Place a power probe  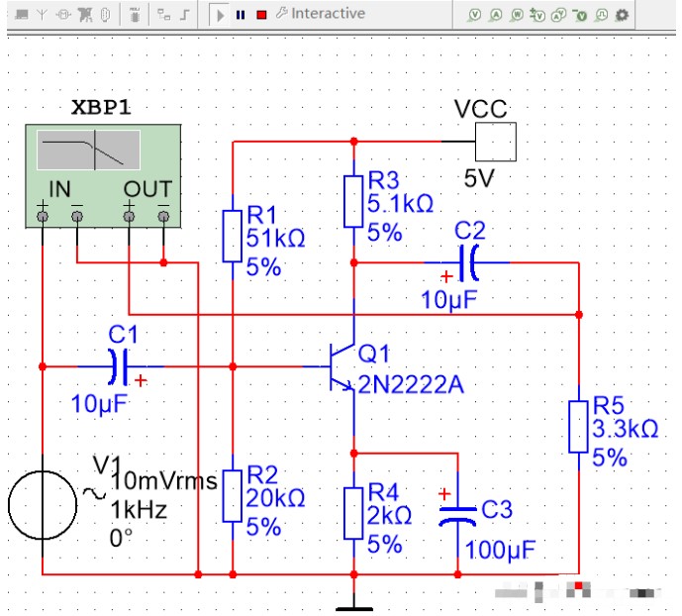coord(517,15)
